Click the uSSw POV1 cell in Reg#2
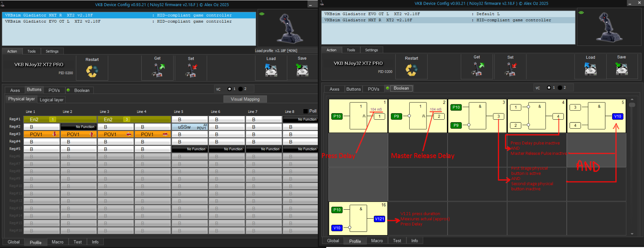Viewport: 644px width, 248px height. coord(190,127)
